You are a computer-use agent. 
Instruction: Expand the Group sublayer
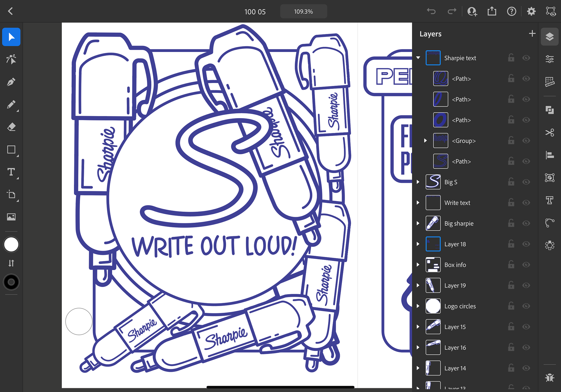(x=425, y=141)
